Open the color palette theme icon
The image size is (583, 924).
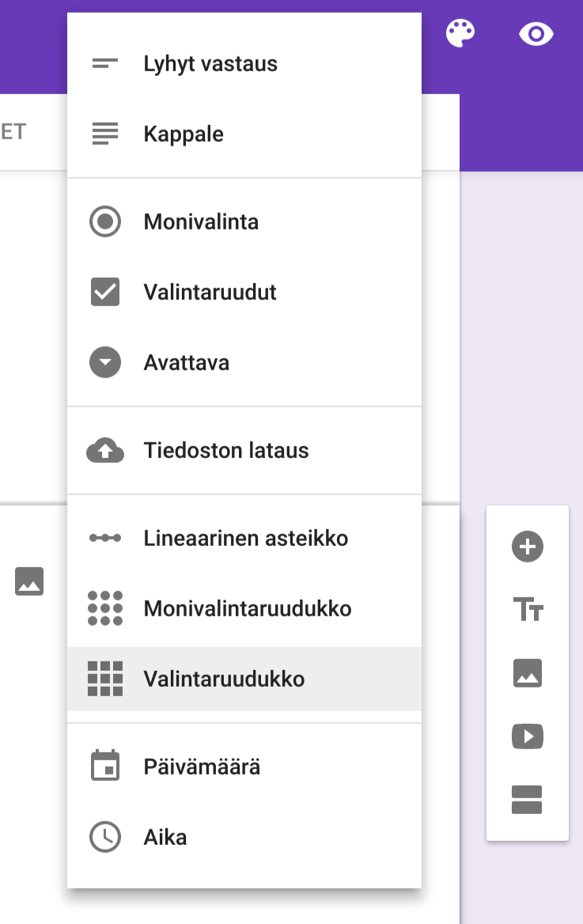[x=460, y=33]
